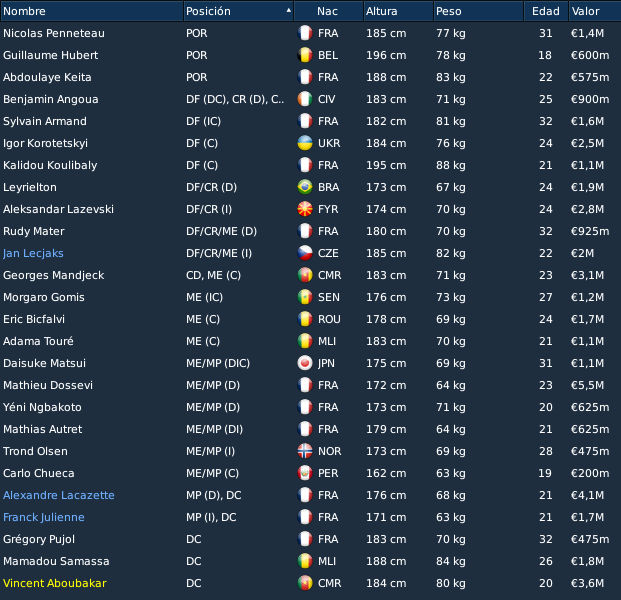Click the Macedonia flag for Aleksandar Lazevski
Viewport: 621px width, 600px height.
tap(305, 209)
